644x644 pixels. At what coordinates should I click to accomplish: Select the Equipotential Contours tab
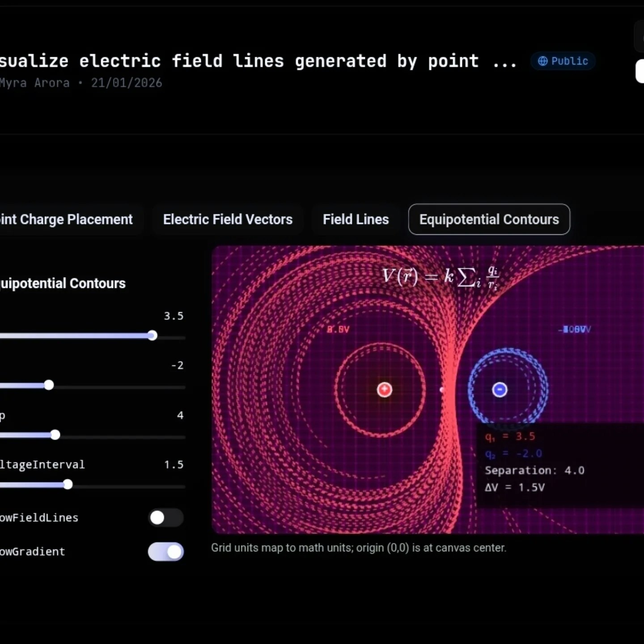[x=489, y=219]
